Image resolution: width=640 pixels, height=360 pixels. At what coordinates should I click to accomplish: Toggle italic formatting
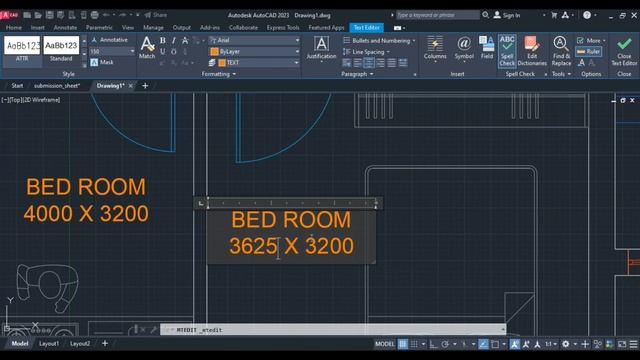coord(174,40)
